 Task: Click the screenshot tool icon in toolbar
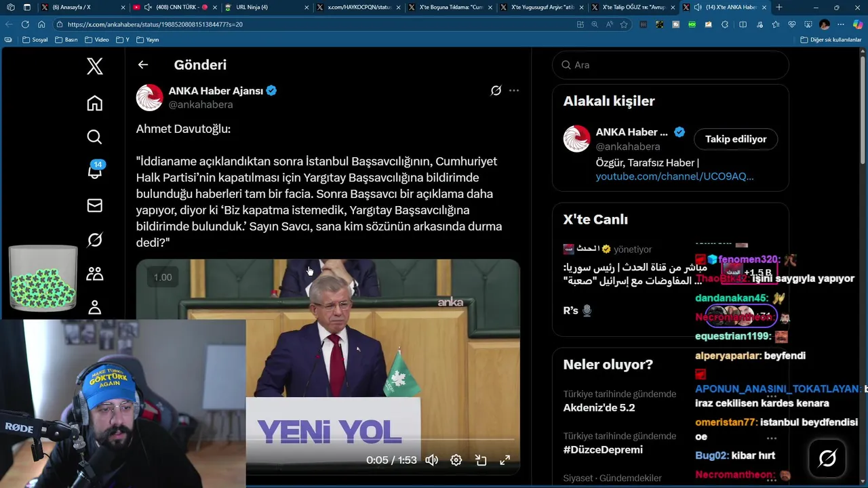pyautogui.click(x=808, y=24)
